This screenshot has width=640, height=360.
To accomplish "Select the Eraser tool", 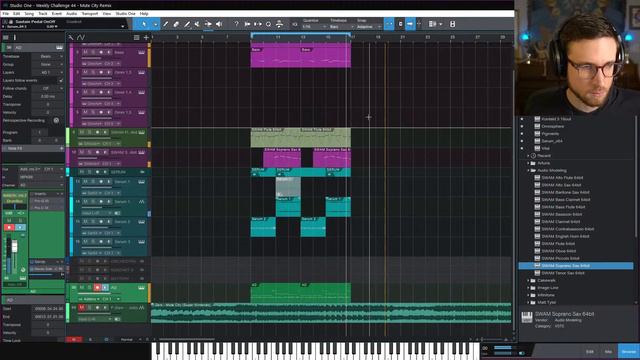I will click(x=176, y=24).
